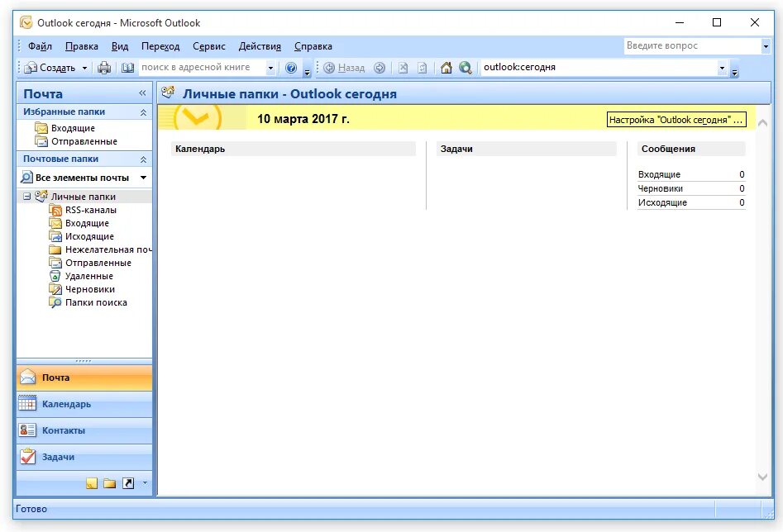Viewport: 783px width, 532px height.
Task: Open the Folder List icon in navigation pane
Action: [x=109, y=483]
